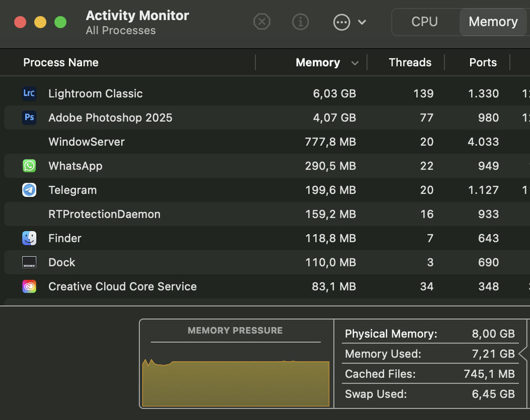The width and height of the screenshot is (530, 420).
Task: Click the Finder app icon
Action: tap(29, 238)
